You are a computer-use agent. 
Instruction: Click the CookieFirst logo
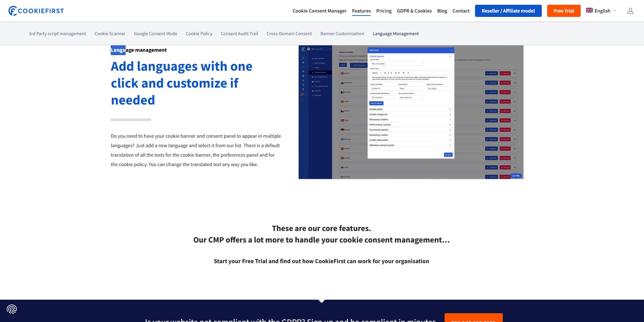tap(36, 11)
